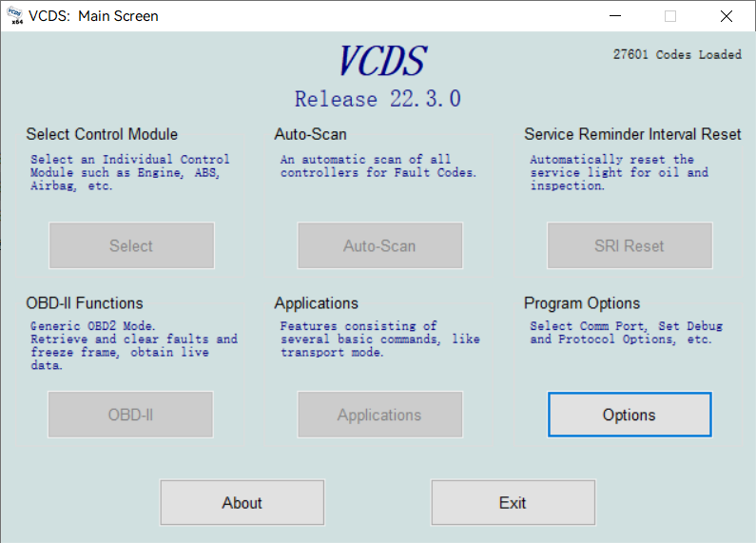756x543 pixels.
Task: Open the OBD-II functions button
Action: pyautogui.click(x=130, y=415)
